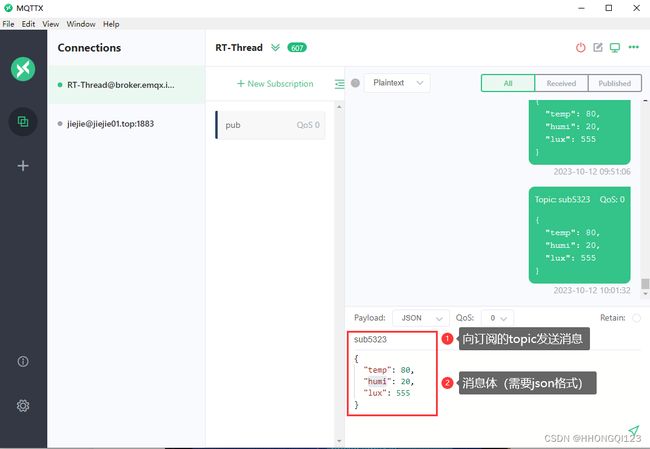Open the QoS 0 dropdown
The height and width of the screenshot is (449, 650).
tap(497, 318)
